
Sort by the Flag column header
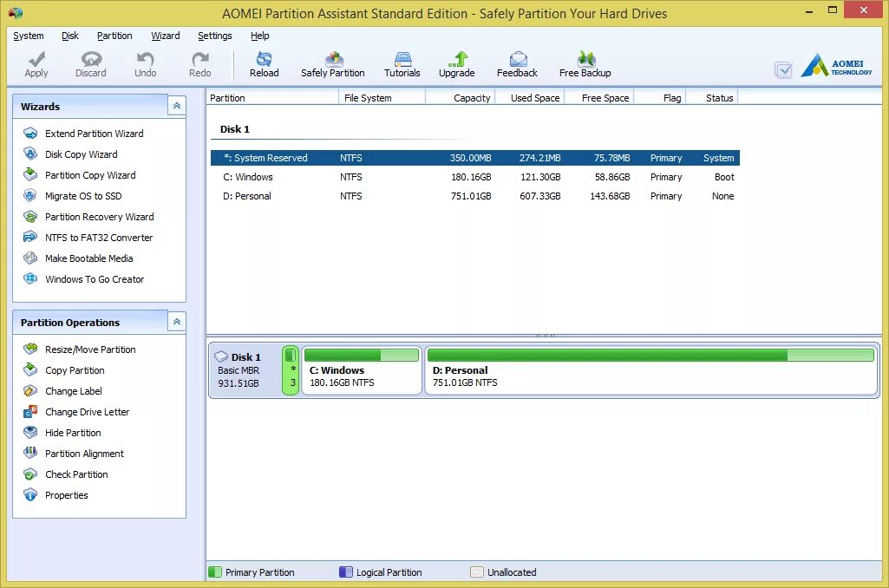pyautogui.click(x=660, y=97)
